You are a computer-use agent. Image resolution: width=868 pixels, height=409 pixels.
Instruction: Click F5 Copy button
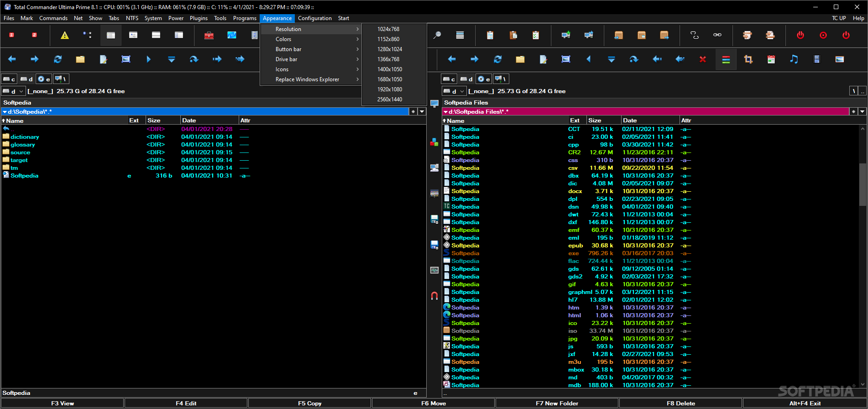click(310, 403)
